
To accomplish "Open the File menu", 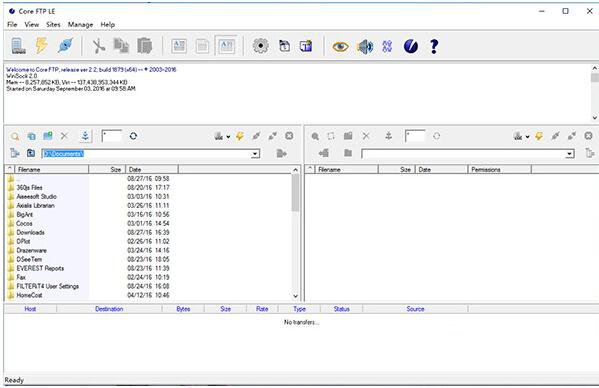I will point(12,24).
